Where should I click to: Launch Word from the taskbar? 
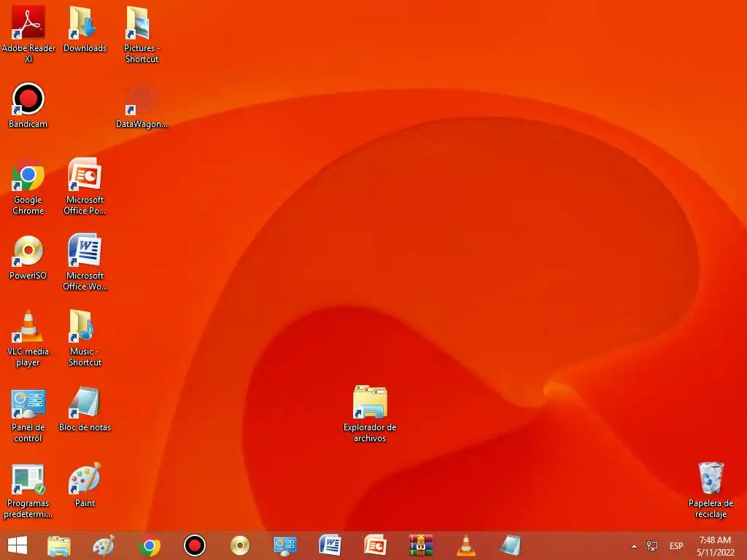point(330,545)
